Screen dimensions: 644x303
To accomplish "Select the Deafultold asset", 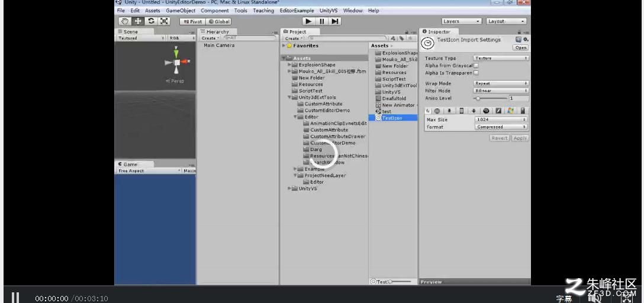I will click(x=391, y=99).
